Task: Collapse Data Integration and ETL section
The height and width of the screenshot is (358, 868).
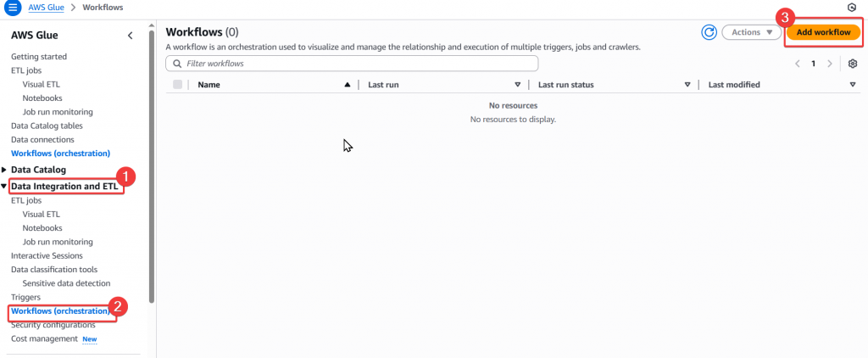Action: click(4, 186)
